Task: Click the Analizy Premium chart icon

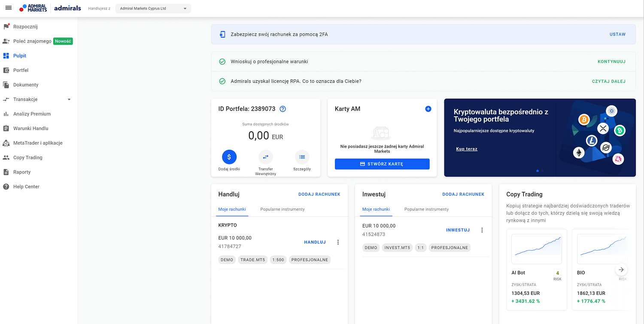Action: tap(6, 114)
